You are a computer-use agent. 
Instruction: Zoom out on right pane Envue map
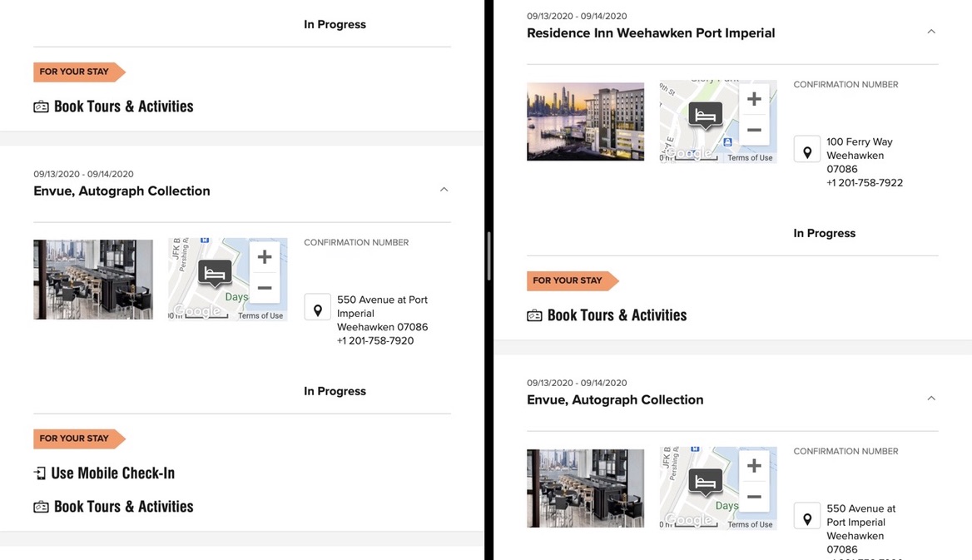pos(754,497)
